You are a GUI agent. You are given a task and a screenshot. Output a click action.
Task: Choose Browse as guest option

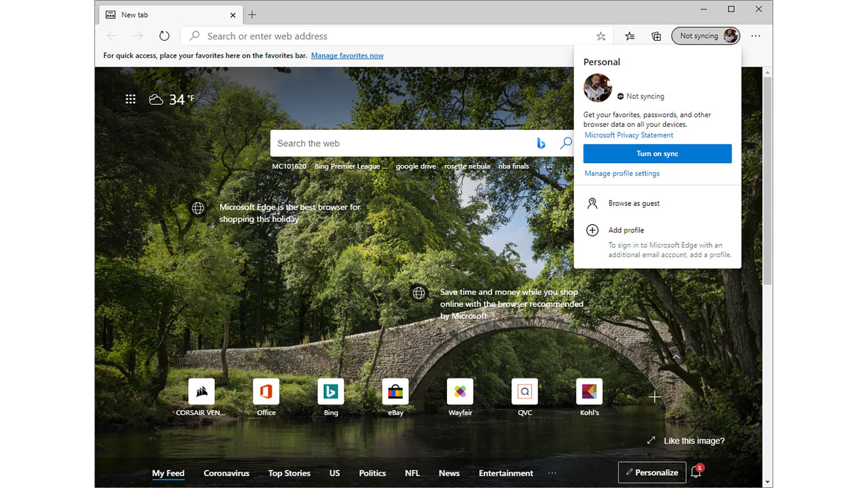(634, 203)
